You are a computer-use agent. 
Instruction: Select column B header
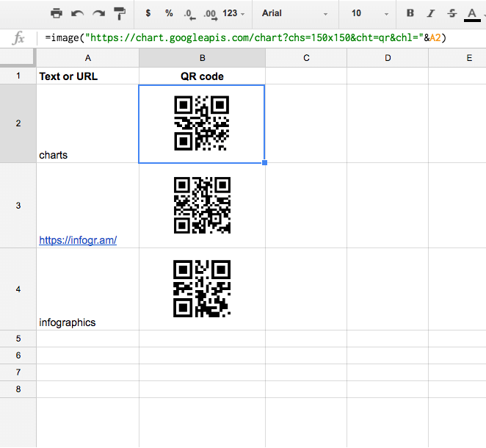202,58
